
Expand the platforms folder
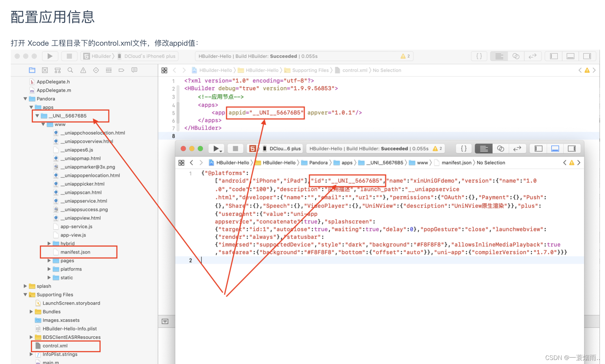(x=49, y=269)
